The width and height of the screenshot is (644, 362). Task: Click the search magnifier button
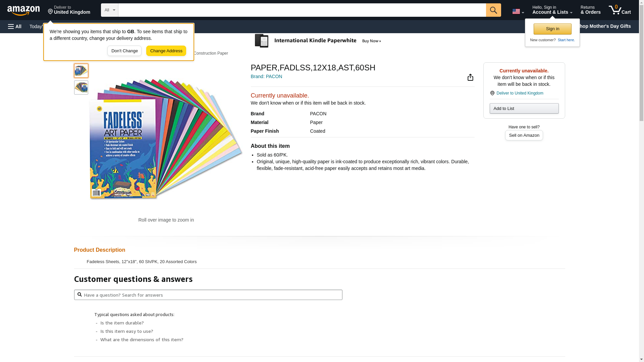pyautogui.click(x=493, y=10)
